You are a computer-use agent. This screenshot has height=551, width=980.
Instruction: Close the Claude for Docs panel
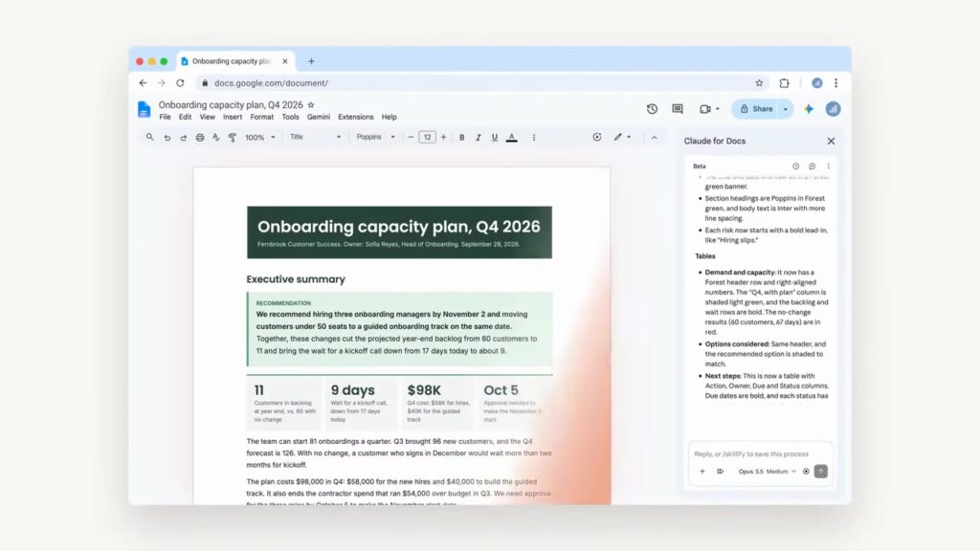point(831,142)
